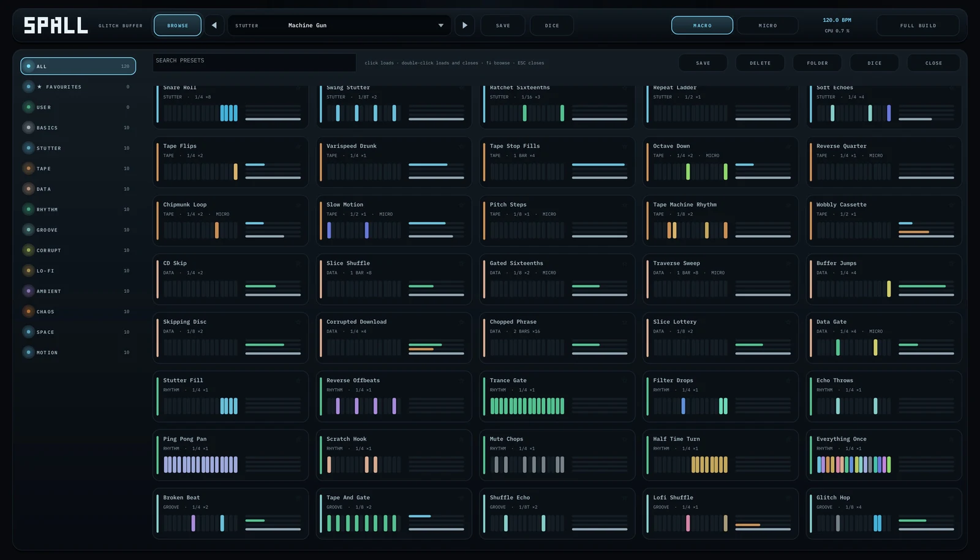Image resolution: width=980 pixels, height=560 pixels.
Task: Load the Glitch Hop preset card
Action: coord(884,513)
